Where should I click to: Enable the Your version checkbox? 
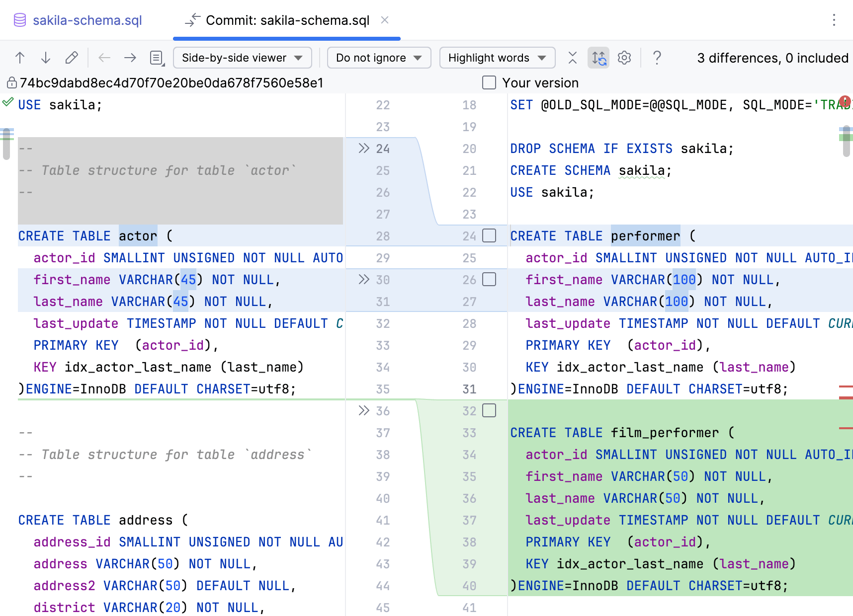[489, 82]
